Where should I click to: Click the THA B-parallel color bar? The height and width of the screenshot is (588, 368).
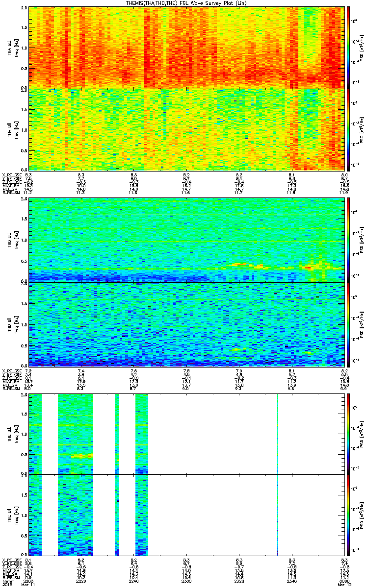coord(348,129)
